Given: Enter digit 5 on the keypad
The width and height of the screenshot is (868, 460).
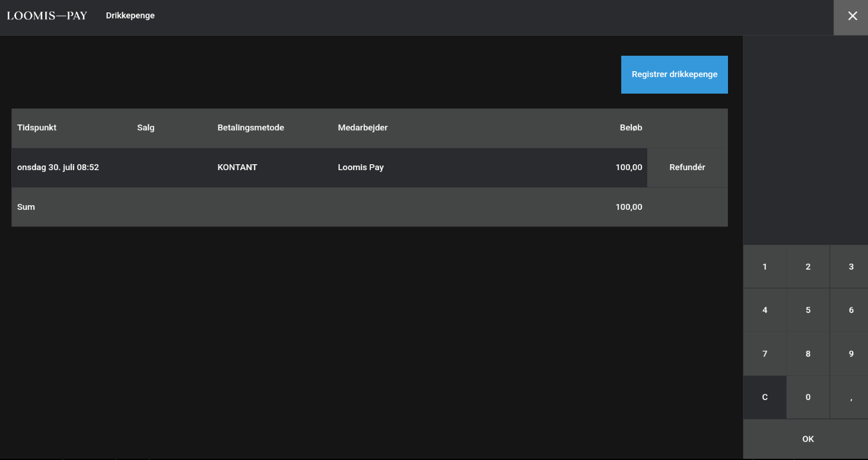Looking at the screenshot, I should [x=807, y=310].
